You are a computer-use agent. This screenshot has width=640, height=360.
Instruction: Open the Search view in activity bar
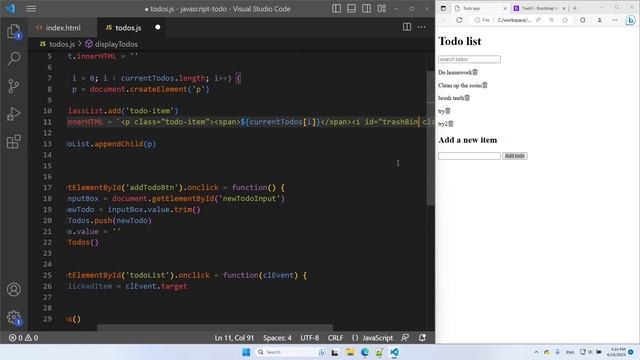(x=13, y=58)
